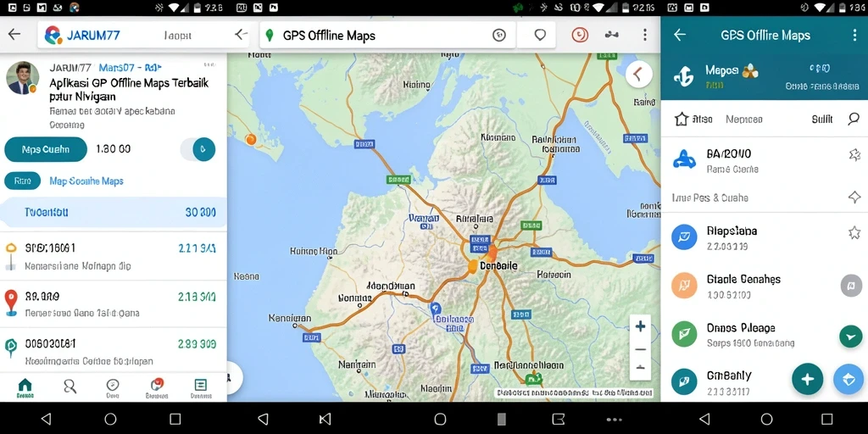The width and height of the screenshot is (868, 434).
Task: Open Search tab in bottom navigation
Action: pyautogui.click(x=70, y=387)
